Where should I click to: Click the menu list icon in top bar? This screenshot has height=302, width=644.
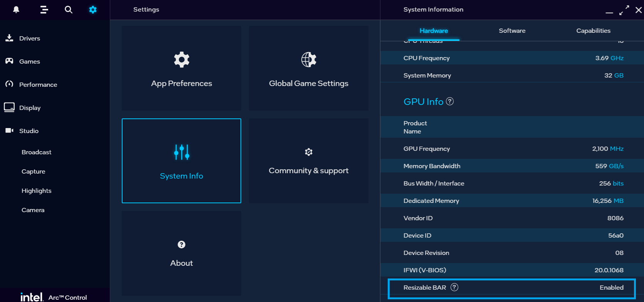pyautogui.click(x=44, y=10)
